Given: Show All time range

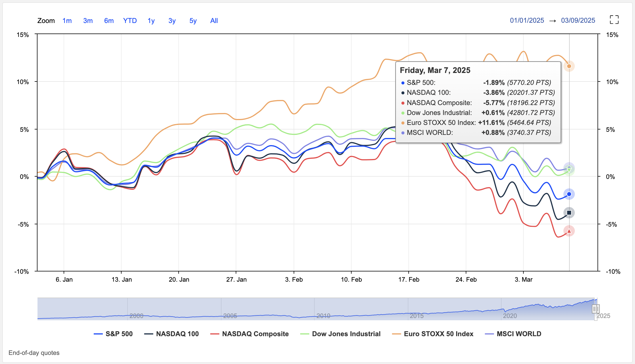Looking at the screenshot, I should pos(214,21).
